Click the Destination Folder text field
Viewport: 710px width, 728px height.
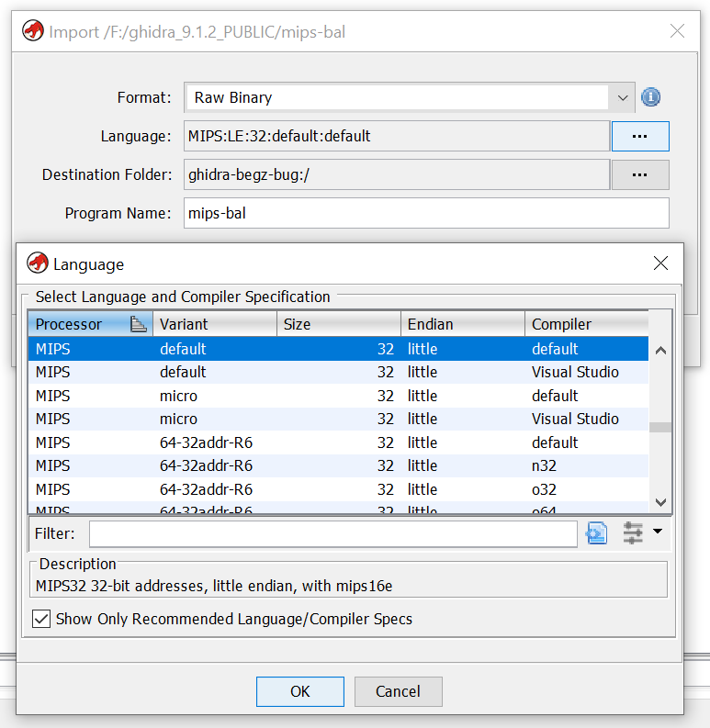coord(397,174)
